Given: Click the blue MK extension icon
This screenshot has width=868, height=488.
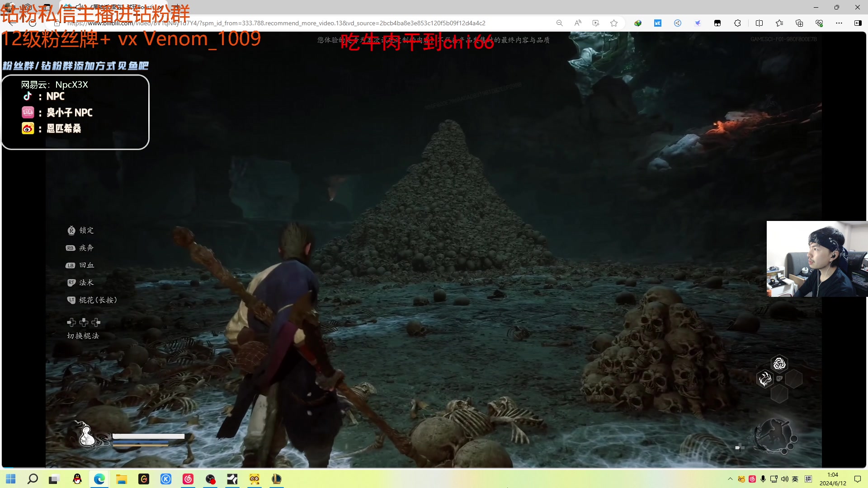Looking at the screenshot, I should click(658, 23).
